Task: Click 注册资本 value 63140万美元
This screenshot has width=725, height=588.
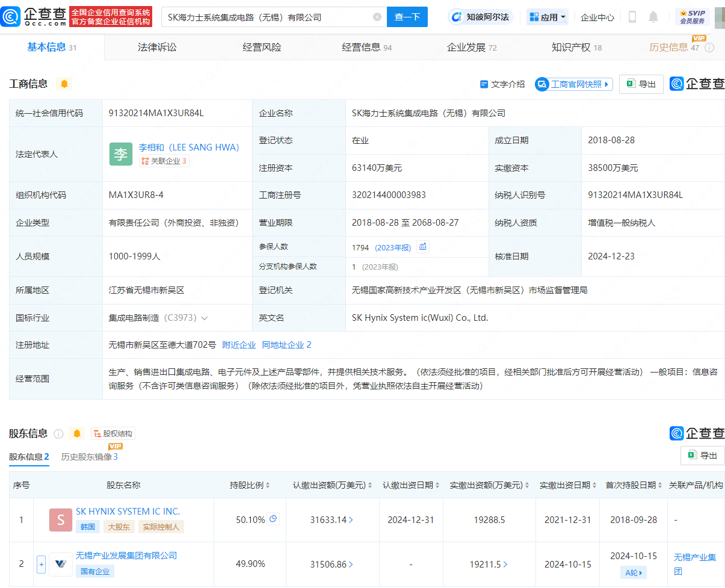Action: (x=376, y=168)
